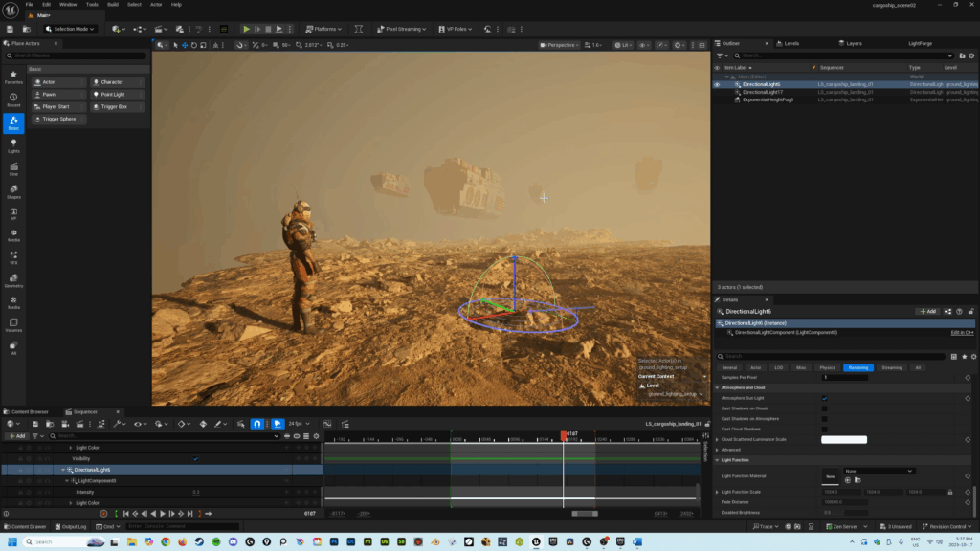Enable Cast Shadows on Clouds

point(825,408)
